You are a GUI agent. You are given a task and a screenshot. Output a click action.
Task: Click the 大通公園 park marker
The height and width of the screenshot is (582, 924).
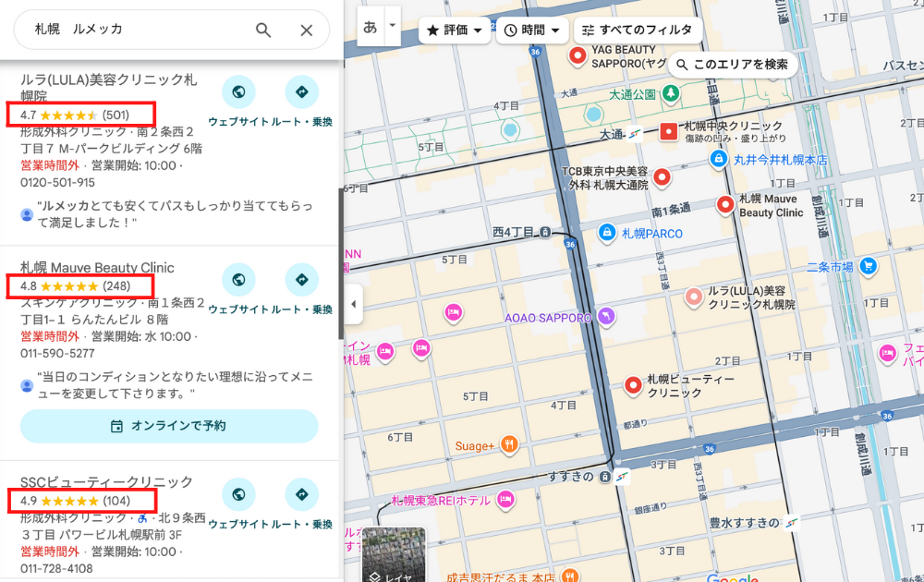(670, 93)
